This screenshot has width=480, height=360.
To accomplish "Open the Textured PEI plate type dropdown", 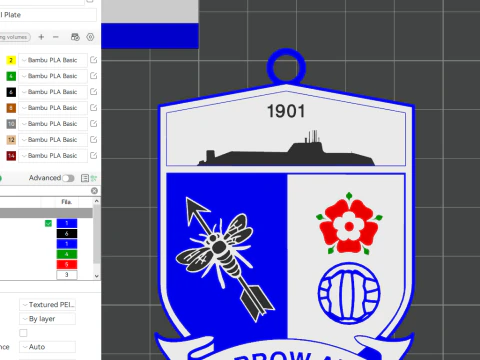I will tap(47, 305).
